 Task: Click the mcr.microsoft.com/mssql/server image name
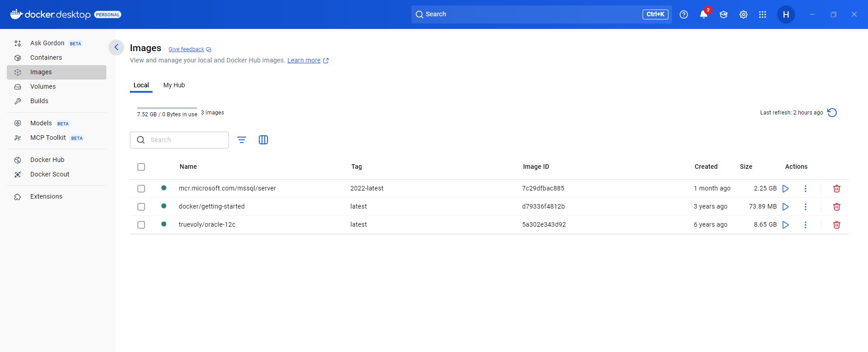click(227, 188)
